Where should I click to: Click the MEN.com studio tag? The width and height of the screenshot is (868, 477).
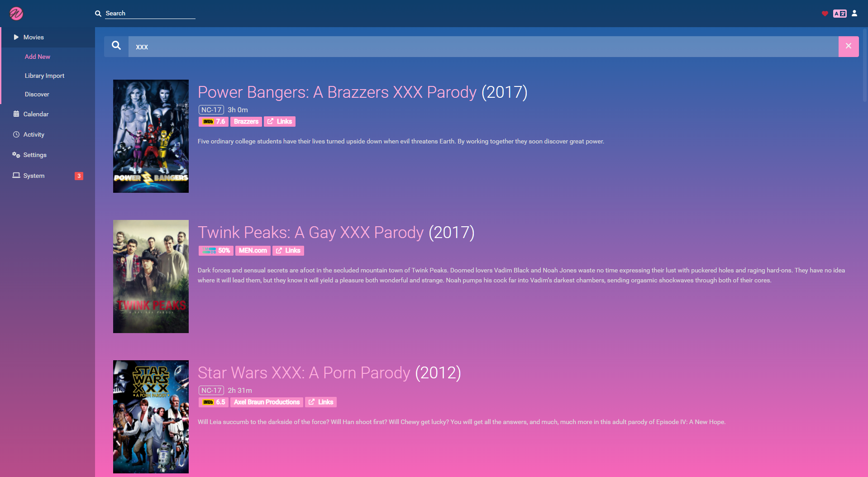[253, 250]
